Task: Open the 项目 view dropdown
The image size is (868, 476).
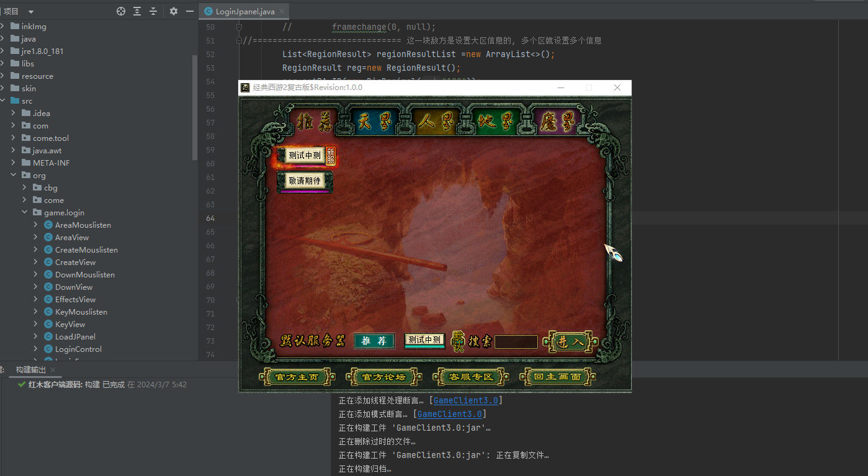Action: point(31,12)
